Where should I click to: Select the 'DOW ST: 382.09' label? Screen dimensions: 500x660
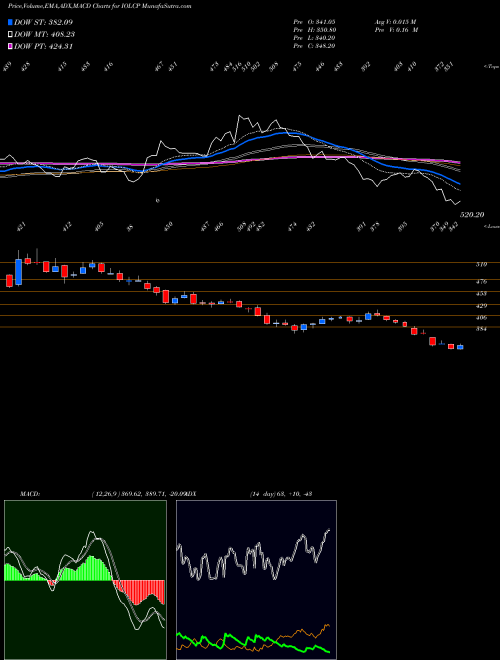coord(43,22)
